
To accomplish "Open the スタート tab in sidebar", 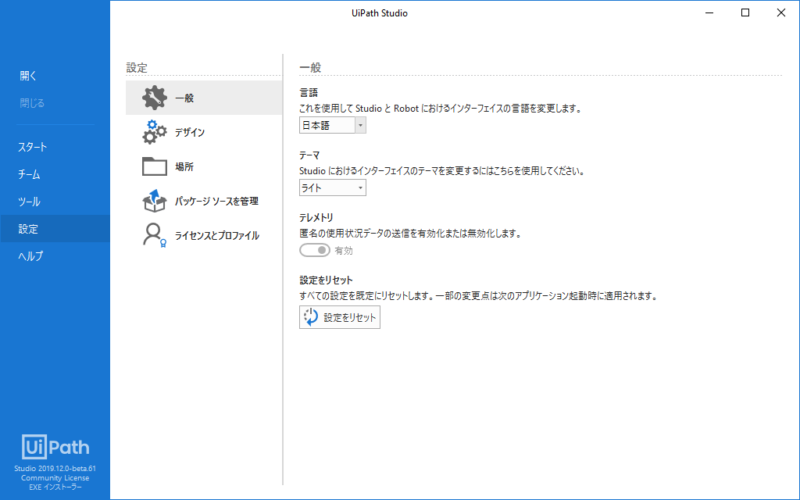I will click(x=33, y=147).
